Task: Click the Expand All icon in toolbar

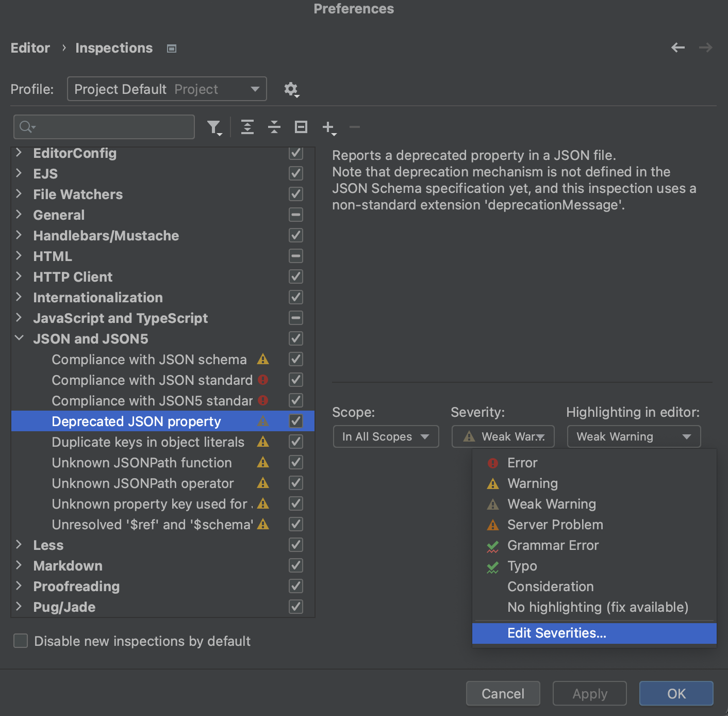Action: coord(247,127)
